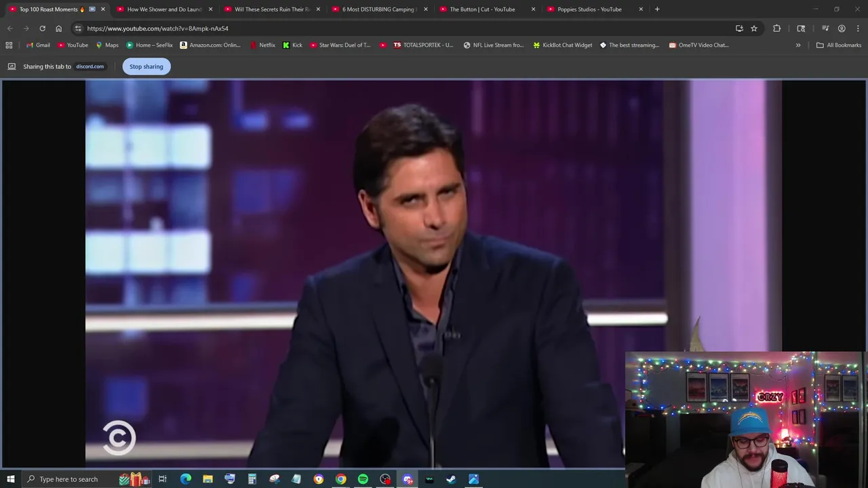Open 'The best streaming...' bookmark

[629, 45]
